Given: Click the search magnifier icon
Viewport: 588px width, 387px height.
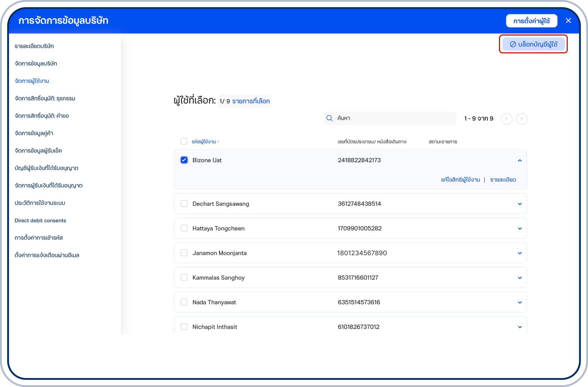Looking at the screenshot, I should [329, 118].
